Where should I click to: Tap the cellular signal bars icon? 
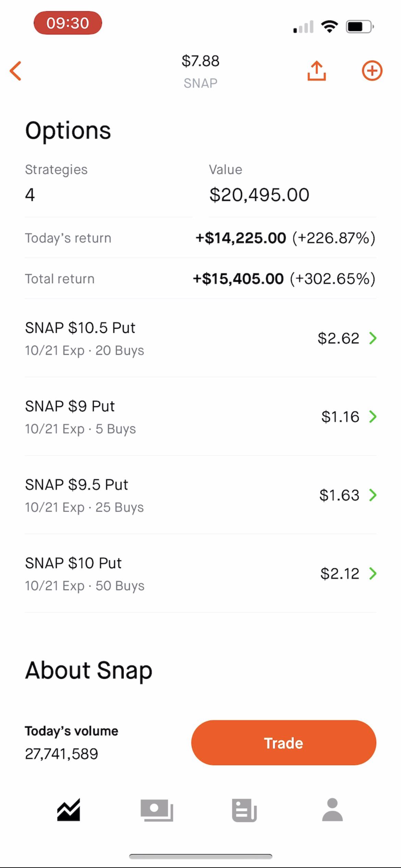[x=303, y=27]
